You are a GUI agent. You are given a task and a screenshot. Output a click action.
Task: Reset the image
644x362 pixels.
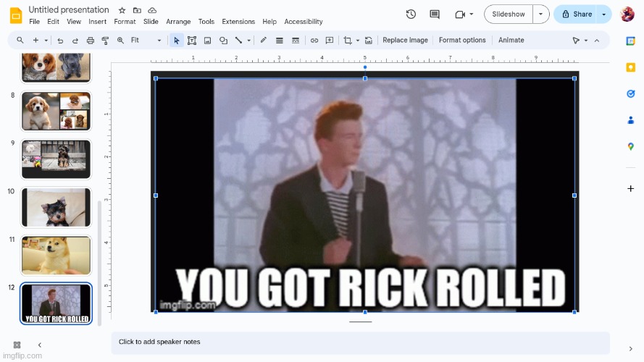[369, 41]
